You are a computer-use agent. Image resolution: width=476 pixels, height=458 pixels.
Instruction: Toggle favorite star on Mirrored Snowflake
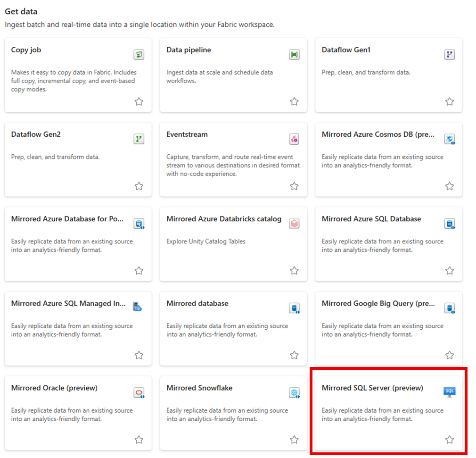click(294, 440)
